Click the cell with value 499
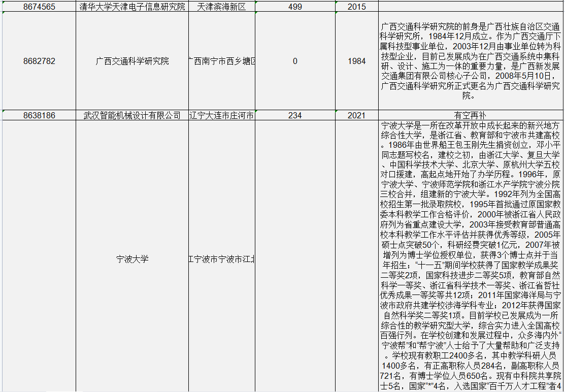Image resolution: width=565 pixels, height=392 pixels. tap(294, 7)
